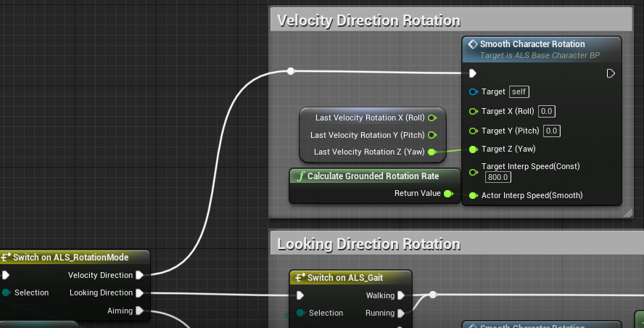644x328 pixels.
Task: Edit the Target Interp Speed 800.0 field
Action: [x=497, y=178]
